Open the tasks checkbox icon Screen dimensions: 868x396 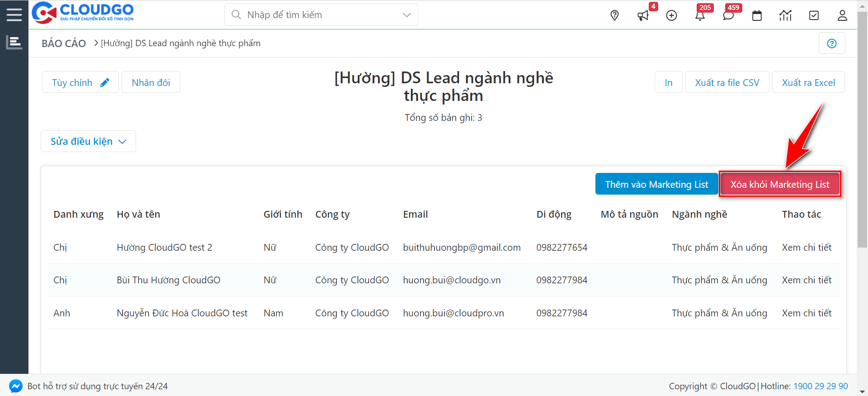814,15
